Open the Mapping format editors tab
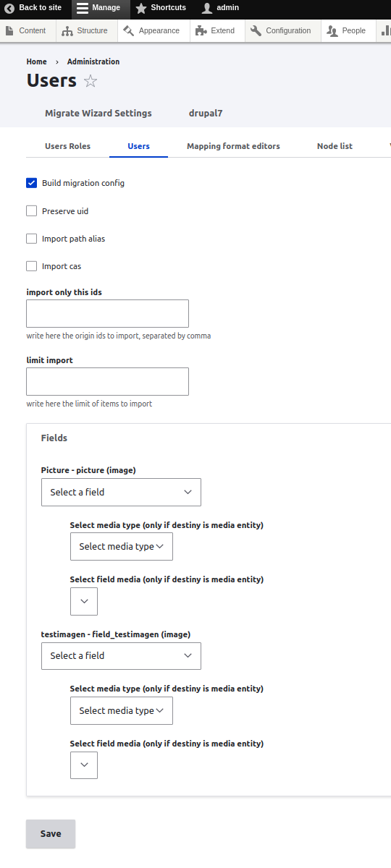391x868 pixels. pyautogui.click(x=233, y=146)
